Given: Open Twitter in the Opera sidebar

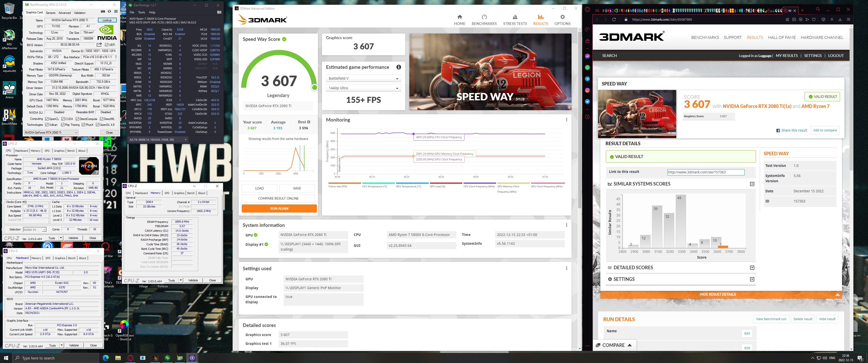Looking at the screenshot, I should [x=587, y=101].
